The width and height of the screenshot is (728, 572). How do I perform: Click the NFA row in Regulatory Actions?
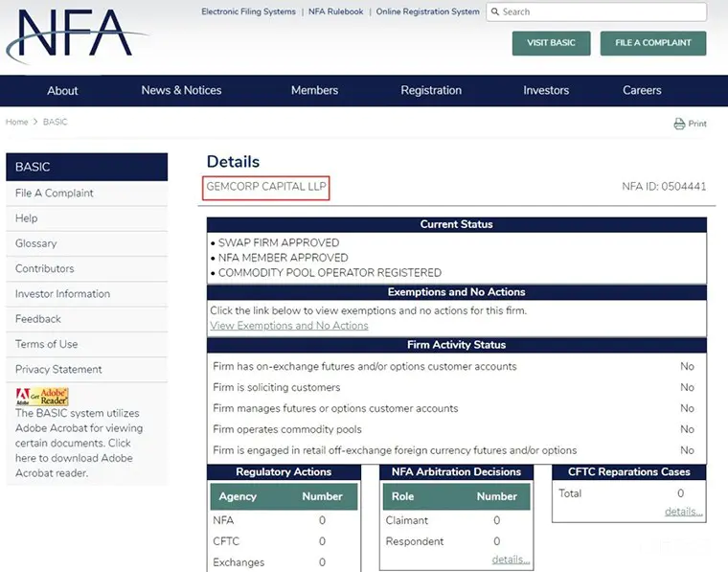click(x=284, y=520)
